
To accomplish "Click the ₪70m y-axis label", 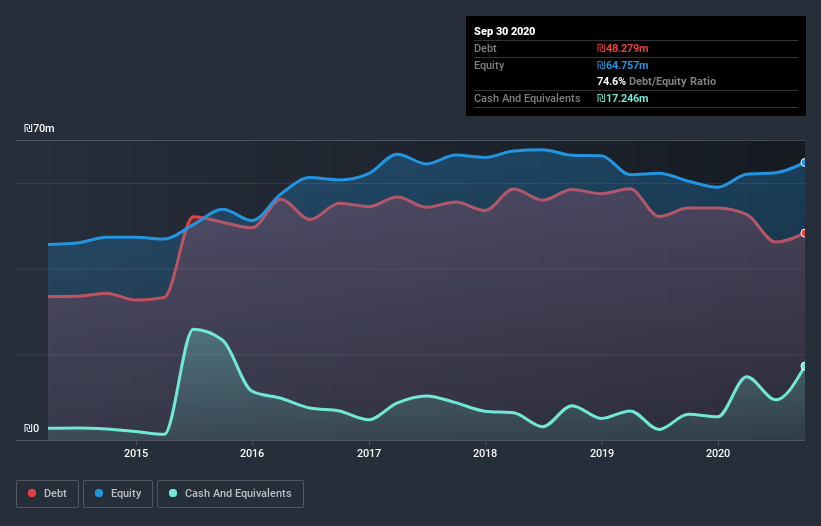I will click(39, 128).
